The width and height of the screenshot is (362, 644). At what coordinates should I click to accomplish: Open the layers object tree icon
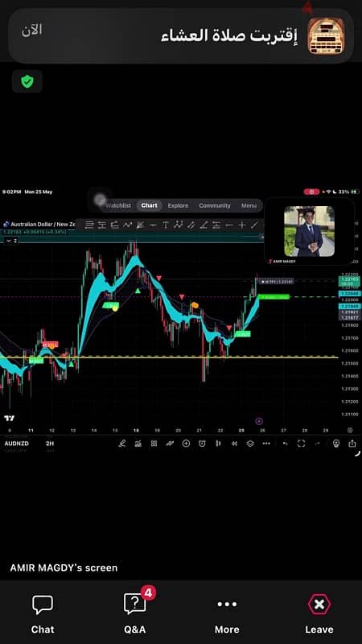(x=250, y=444)
